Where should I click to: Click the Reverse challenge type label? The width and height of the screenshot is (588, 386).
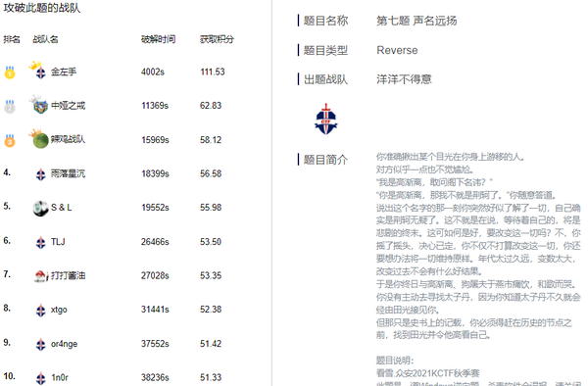397,50
